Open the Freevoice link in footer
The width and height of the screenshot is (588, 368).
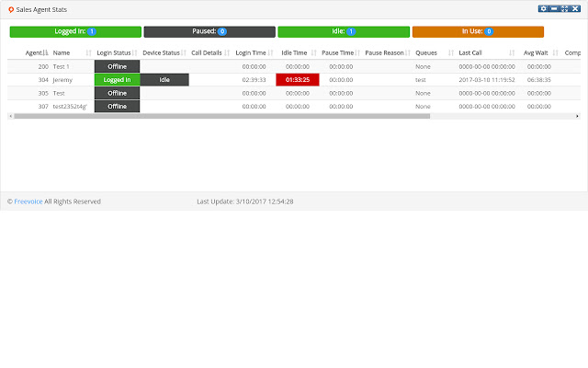pyautogui.click(x=28, y=201)
